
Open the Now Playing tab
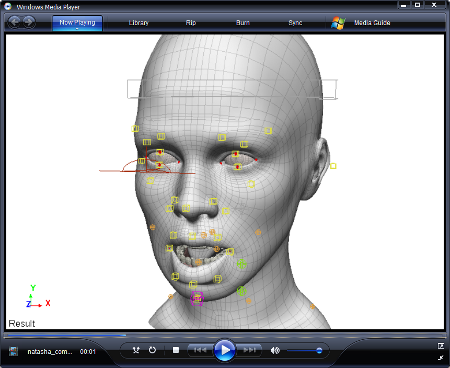(77, 23)
